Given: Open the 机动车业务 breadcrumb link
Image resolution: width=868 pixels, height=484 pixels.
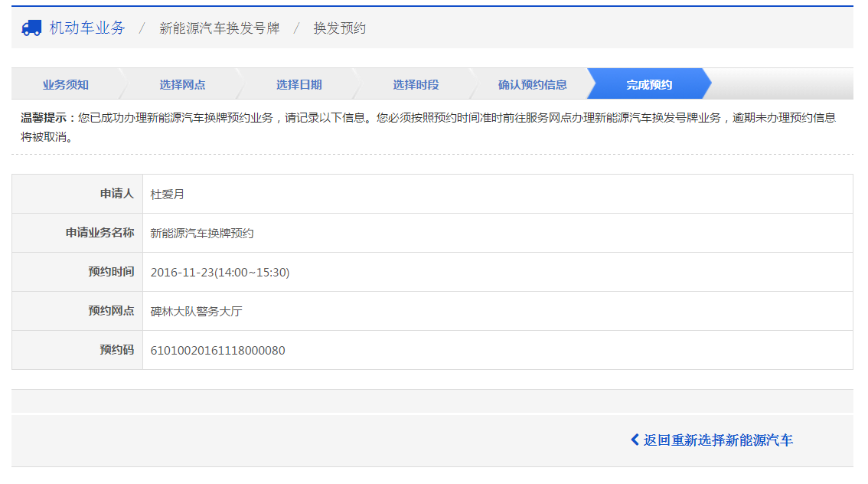Looking at the screenshot, I should (x=86, y=28).
